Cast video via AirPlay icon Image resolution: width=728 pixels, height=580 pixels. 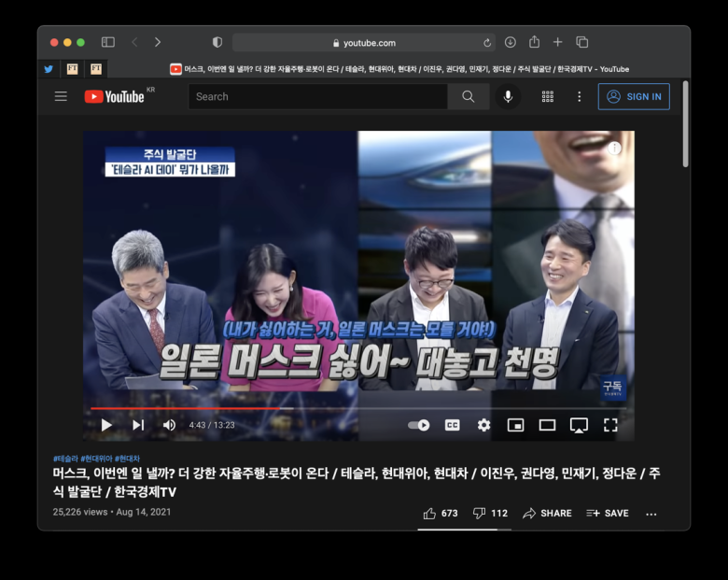tap(579, 425)
